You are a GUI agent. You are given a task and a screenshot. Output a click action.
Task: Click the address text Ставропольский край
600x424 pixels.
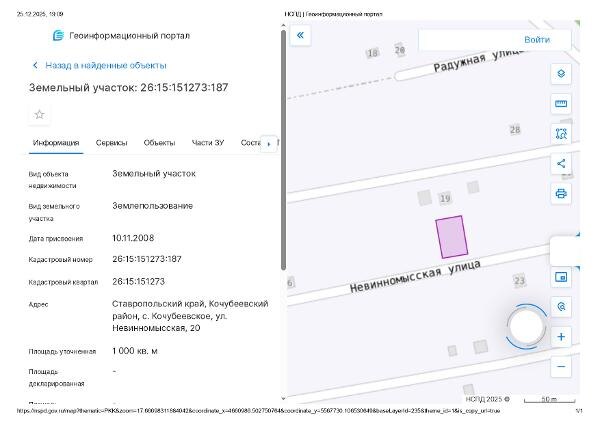(159, 304)
